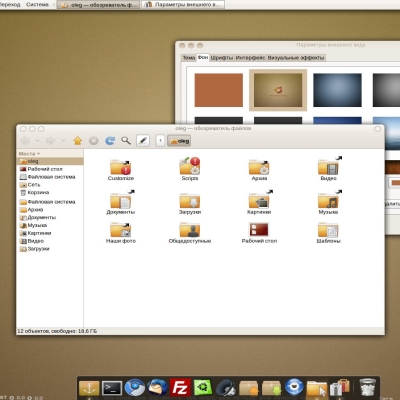Open search with the magnifying glass icon
400x400 pixels.
pyautogui.click(x=126, y=141)
